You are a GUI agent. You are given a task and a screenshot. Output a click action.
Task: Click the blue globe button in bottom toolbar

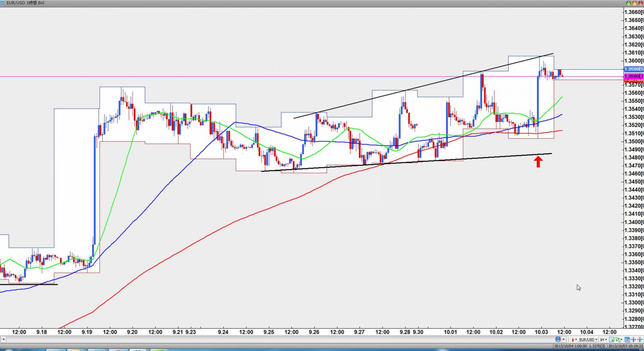[558, 339]
